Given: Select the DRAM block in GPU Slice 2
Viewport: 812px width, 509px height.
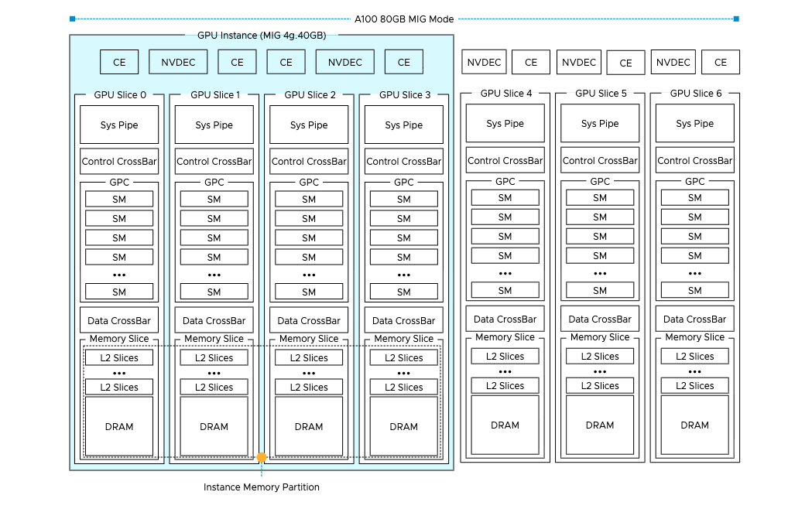Looking at the screenshot, I should pos(309,426).
